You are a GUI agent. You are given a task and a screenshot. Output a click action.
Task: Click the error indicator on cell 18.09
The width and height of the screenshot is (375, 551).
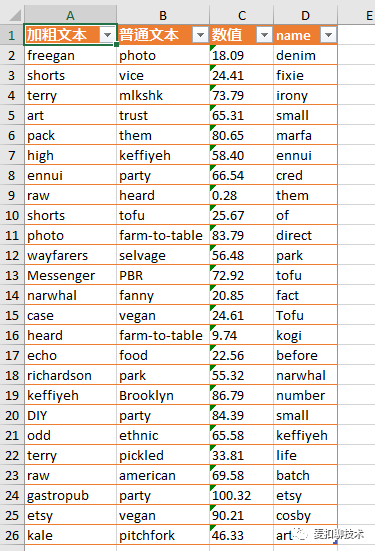point(212,47)
